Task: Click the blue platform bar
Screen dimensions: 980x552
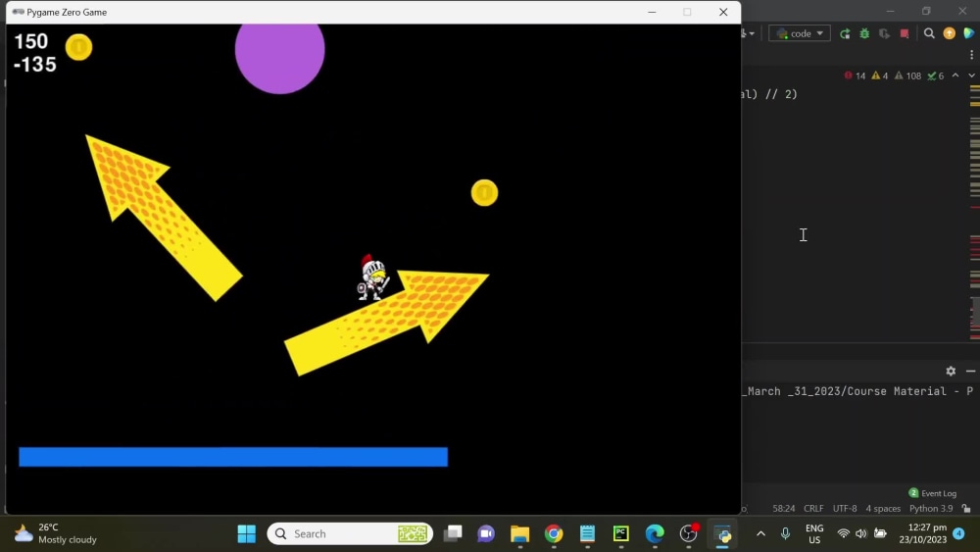Action: point(233,456)
